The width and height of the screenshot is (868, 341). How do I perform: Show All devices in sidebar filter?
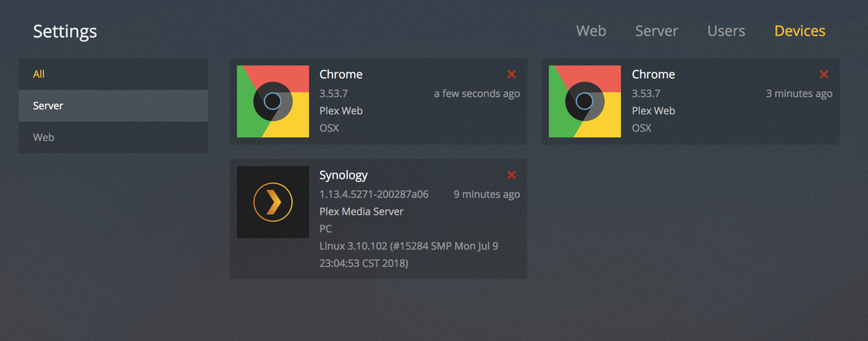(113, 74)
